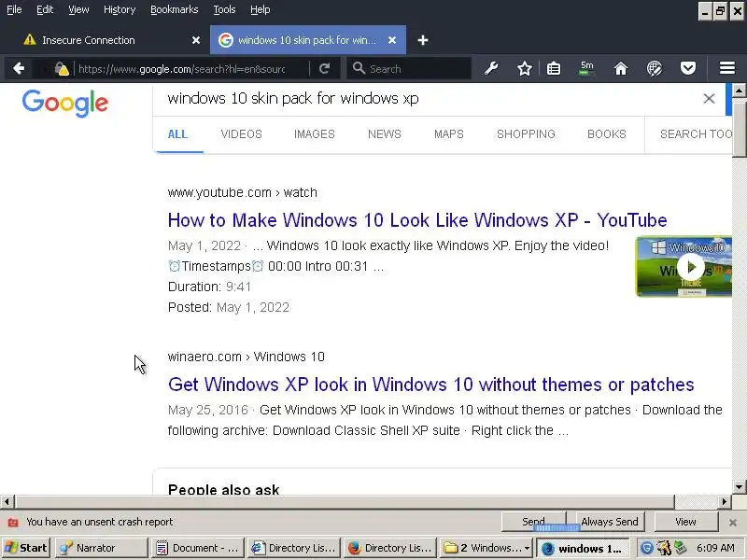Select the BOOKS results tab
Image resolution: width=747 pixels, height=560 pixels.
(606, 134)
